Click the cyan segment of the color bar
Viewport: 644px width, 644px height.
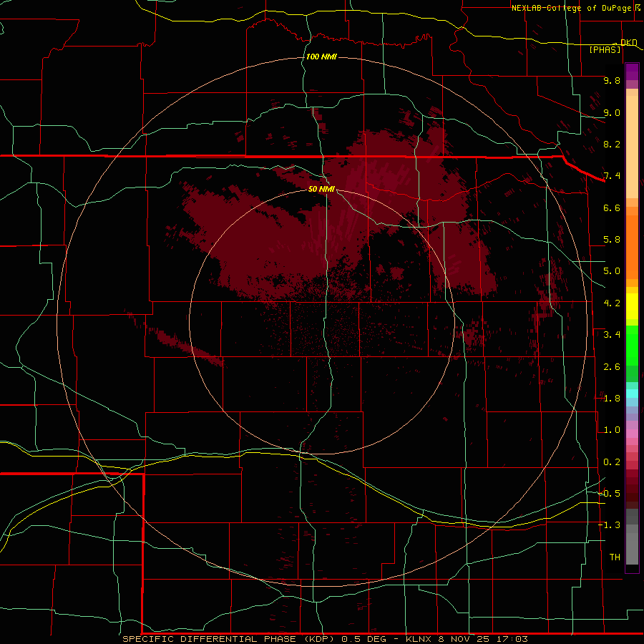[x=632, y=394]
